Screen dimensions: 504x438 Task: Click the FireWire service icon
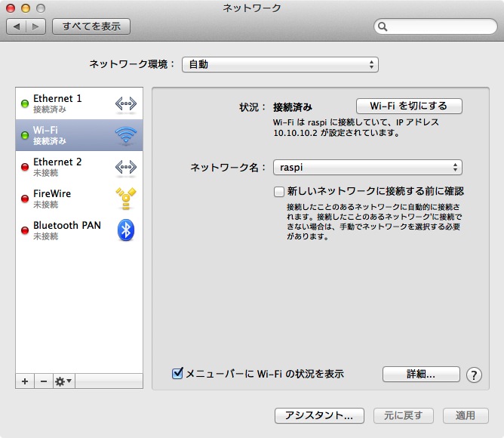pos(126,199)
